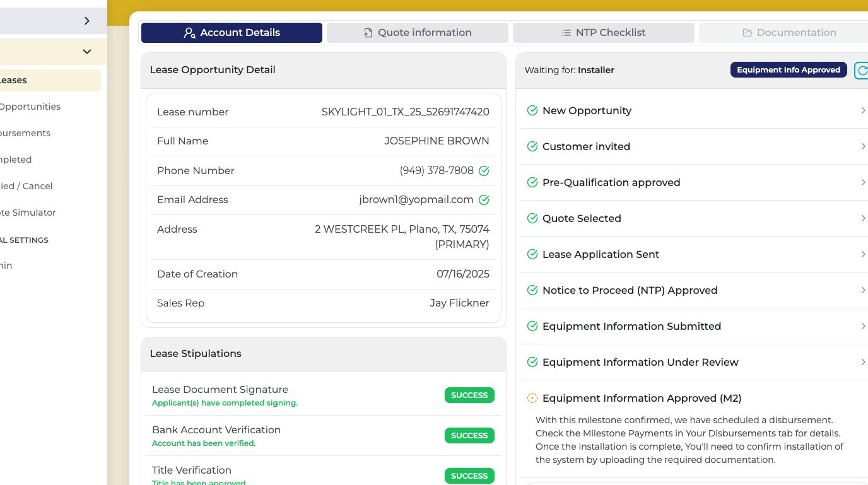Click the phone number (949) 378-7808

point(437,171)
